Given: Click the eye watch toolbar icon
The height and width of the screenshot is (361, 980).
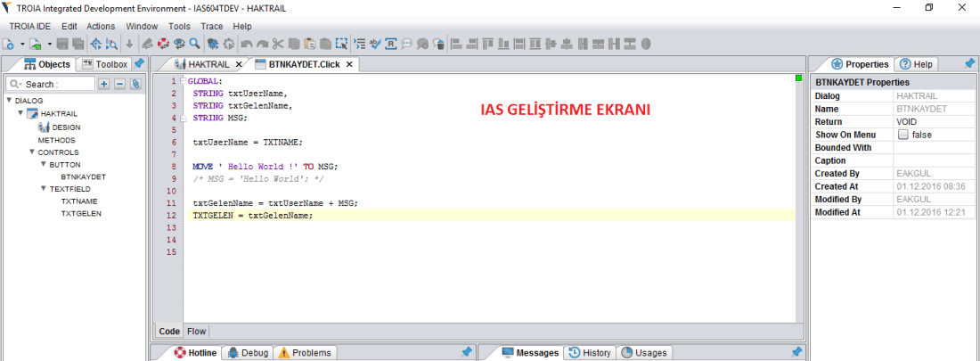Looking at the screenshot, I should click(x=179, y=44).
